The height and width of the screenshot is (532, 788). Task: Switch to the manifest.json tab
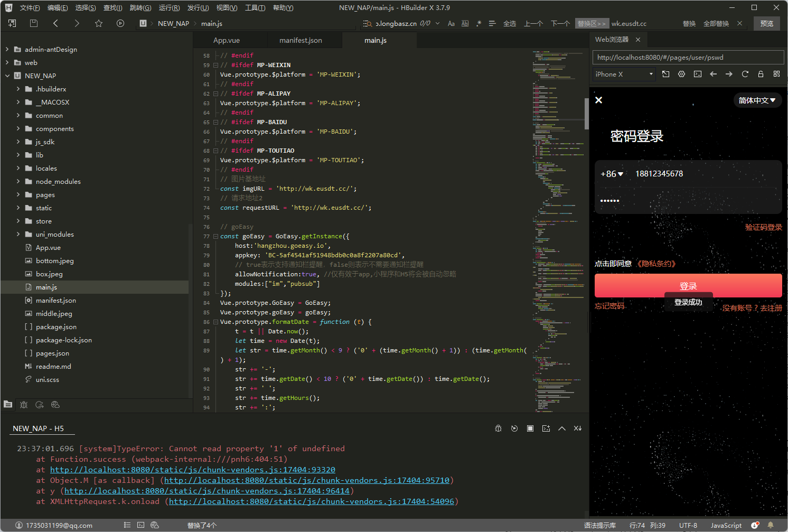tap(301, 40)
